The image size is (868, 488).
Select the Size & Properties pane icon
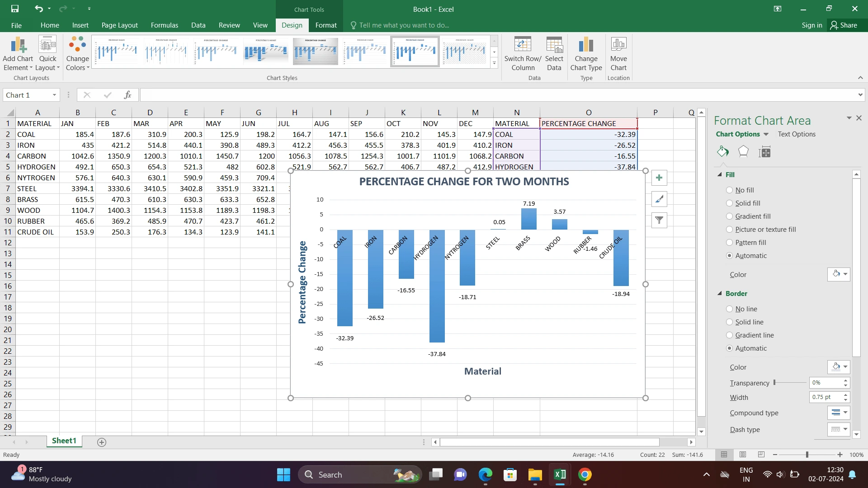click(764, 152)
